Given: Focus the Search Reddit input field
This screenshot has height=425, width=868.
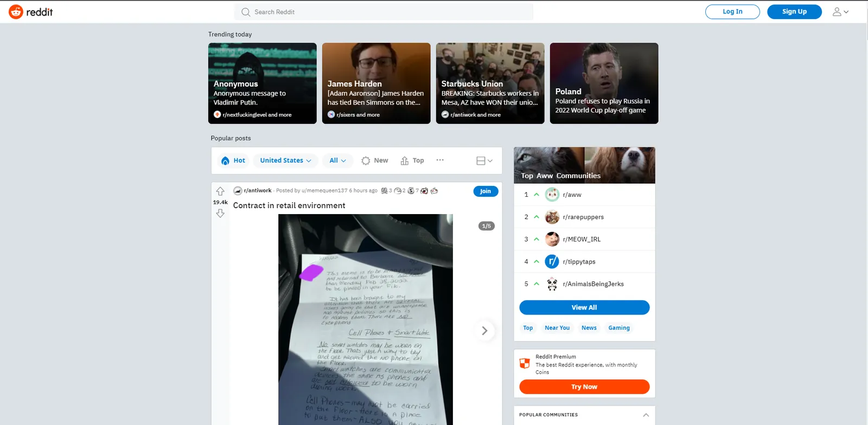Looking at the screenshot, I should pos(384,12).
